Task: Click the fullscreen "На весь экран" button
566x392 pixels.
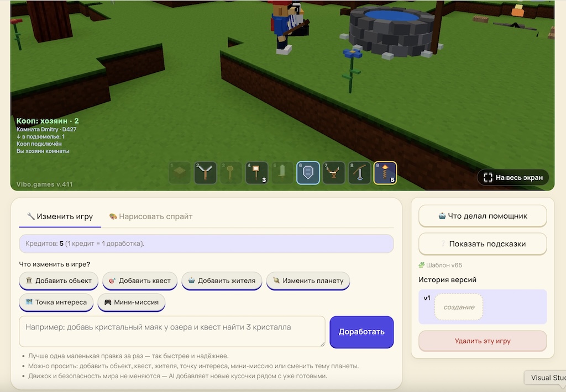Action: click(x=513, y=177)
